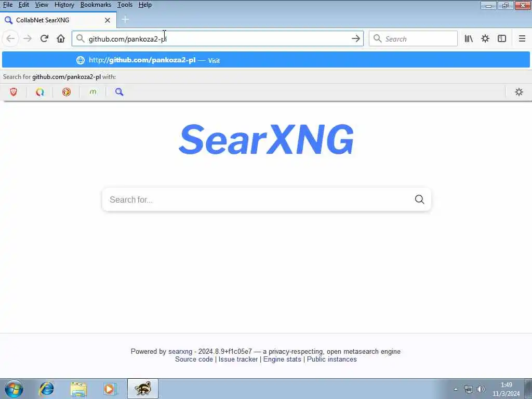Screen dimensions: 532x399
Task: Close the CollabNet SearXNG tab
Action: [108, 20]
